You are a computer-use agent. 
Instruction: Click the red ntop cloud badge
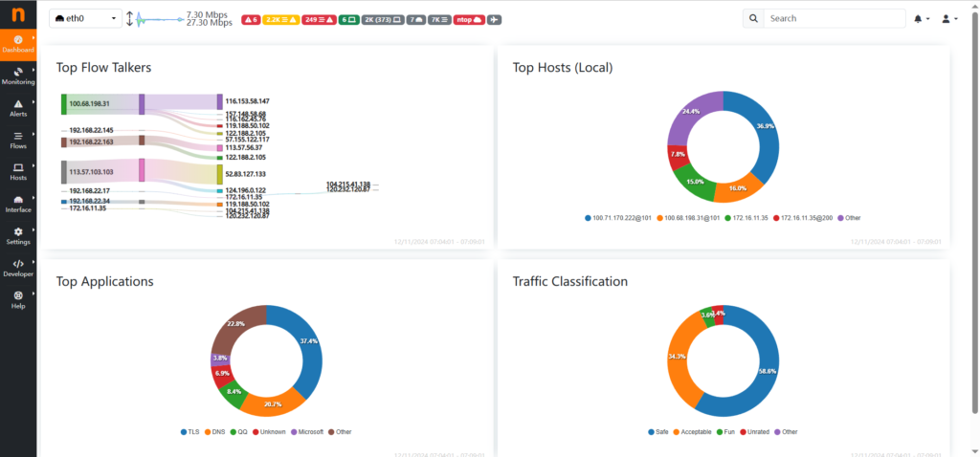click(x=469, y=19)
